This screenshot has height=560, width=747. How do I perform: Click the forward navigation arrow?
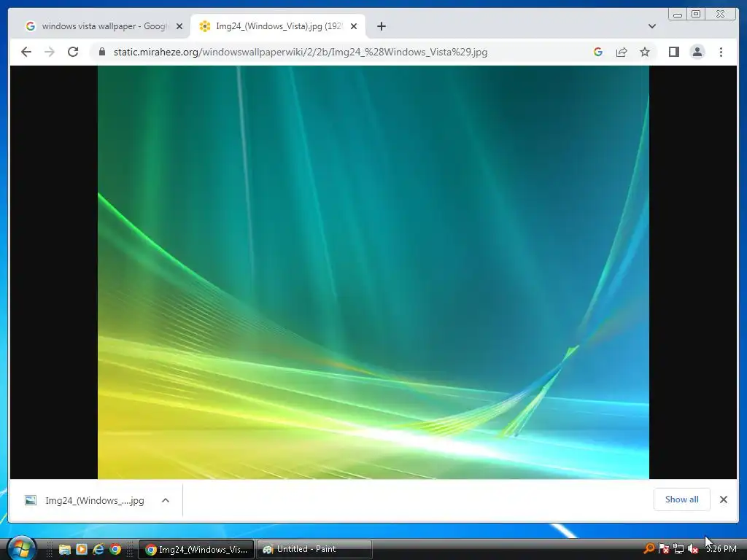pos(50,52)
